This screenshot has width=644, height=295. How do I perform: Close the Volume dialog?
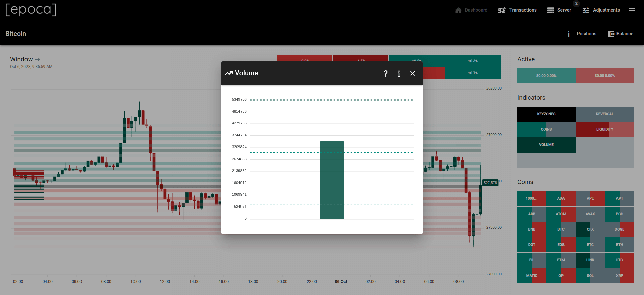tap(413, 73)
